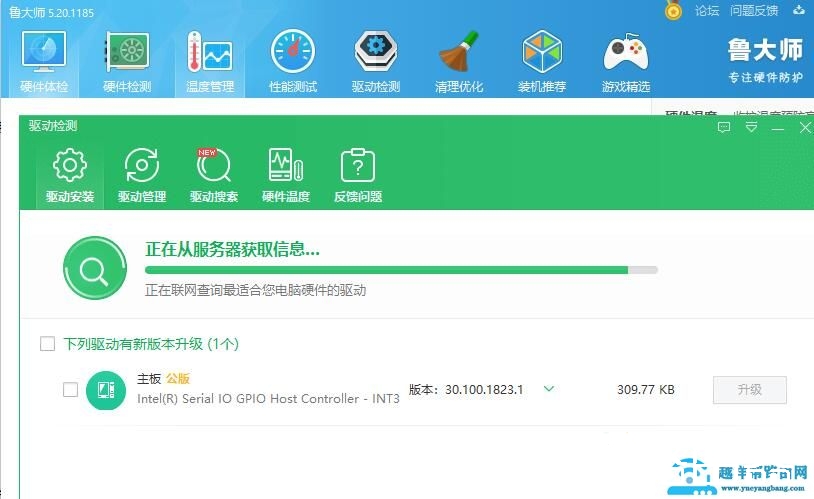Image resolution: width=814 pixels, height=499 pixels.
Task: Open 装机推荐 cube icon
Action: coord(542,62)
